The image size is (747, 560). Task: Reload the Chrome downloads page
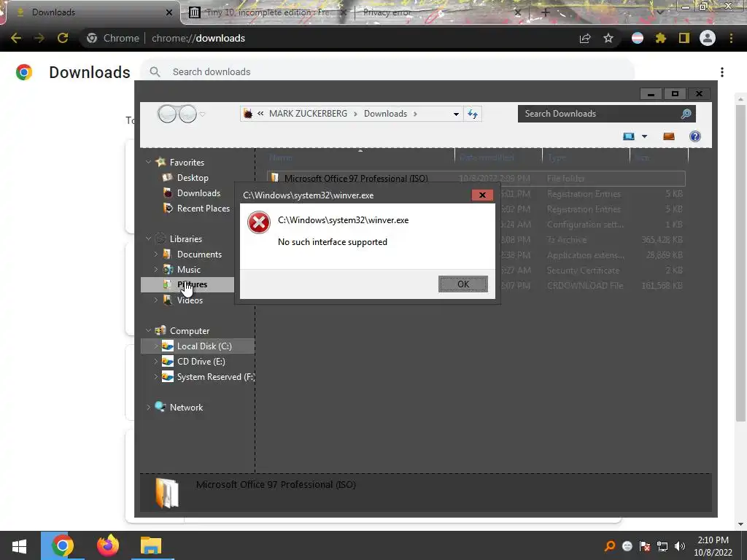point(63,38)
